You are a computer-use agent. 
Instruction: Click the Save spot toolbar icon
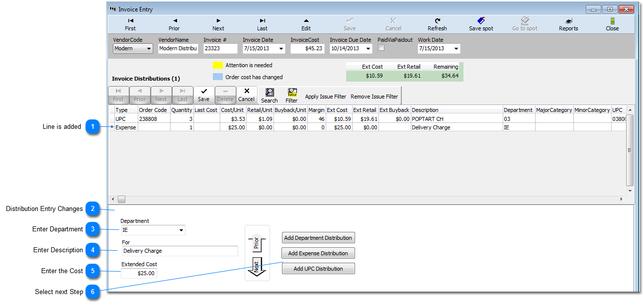tap(481, 24)
